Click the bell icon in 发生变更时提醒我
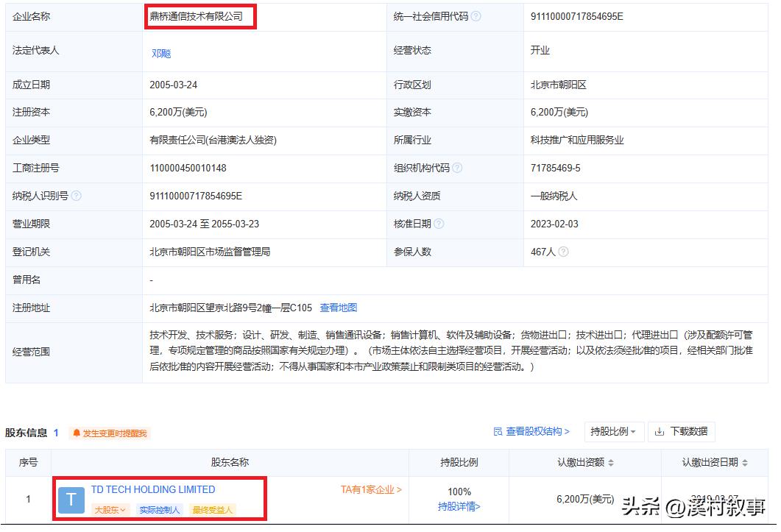Viewport: 781px width, 532px height. point(77,433)
